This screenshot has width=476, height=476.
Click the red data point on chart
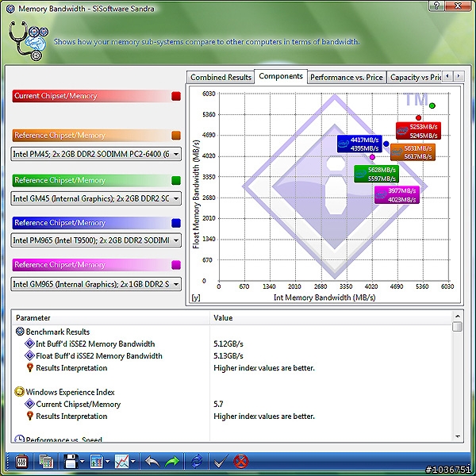[x=418, y=117]
